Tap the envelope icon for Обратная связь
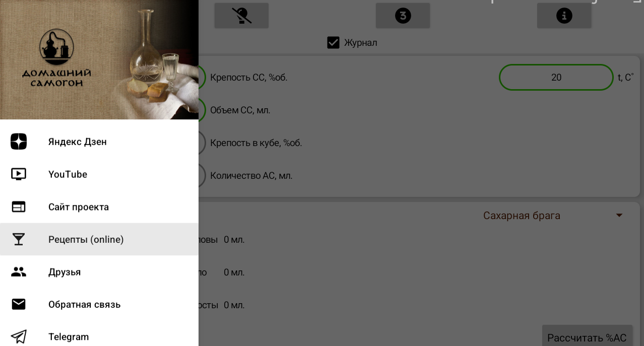The width and height of the screenshot is (644, 346). click(x=19, y=304)
